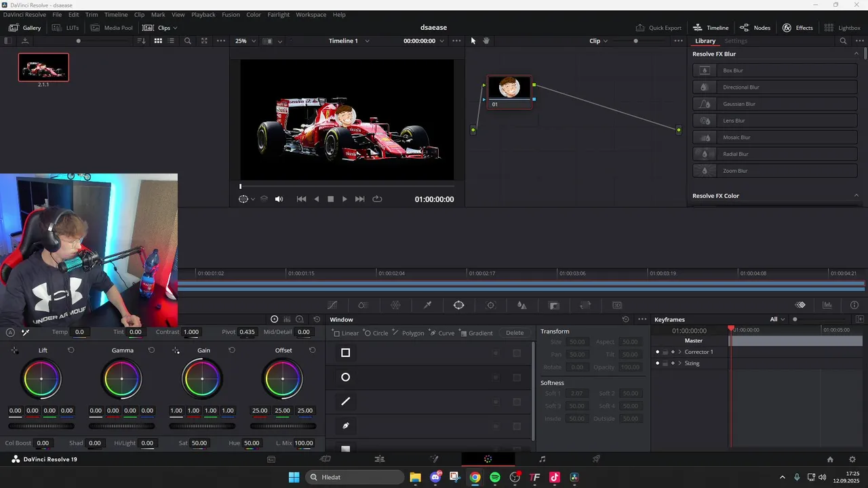
Task: Switch to the Settings tab in Effects
Action: 736,41
